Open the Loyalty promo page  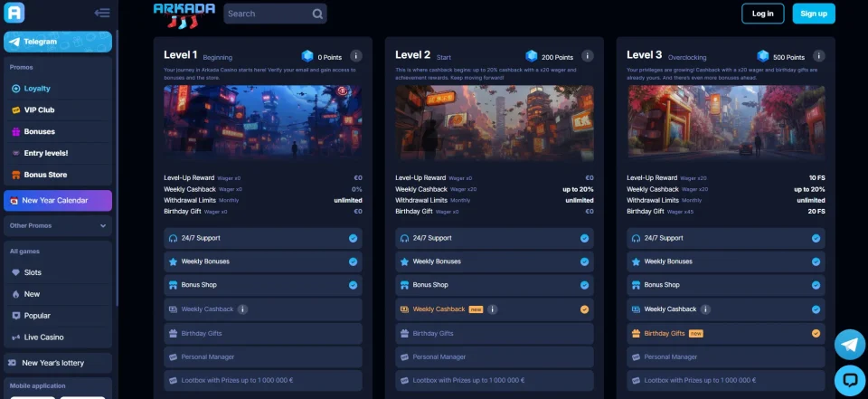[x=58, y=88]
